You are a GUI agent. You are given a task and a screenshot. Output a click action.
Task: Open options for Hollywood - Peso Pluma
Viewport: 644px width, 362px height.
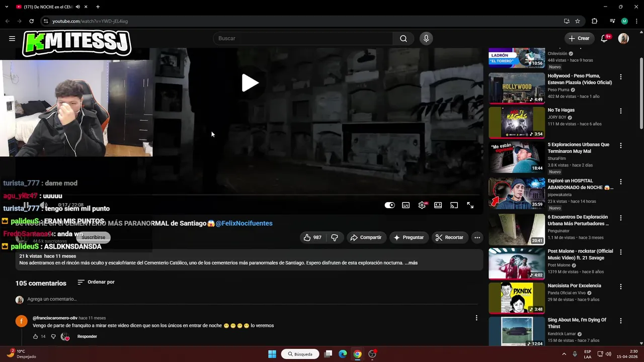point(621,77)
